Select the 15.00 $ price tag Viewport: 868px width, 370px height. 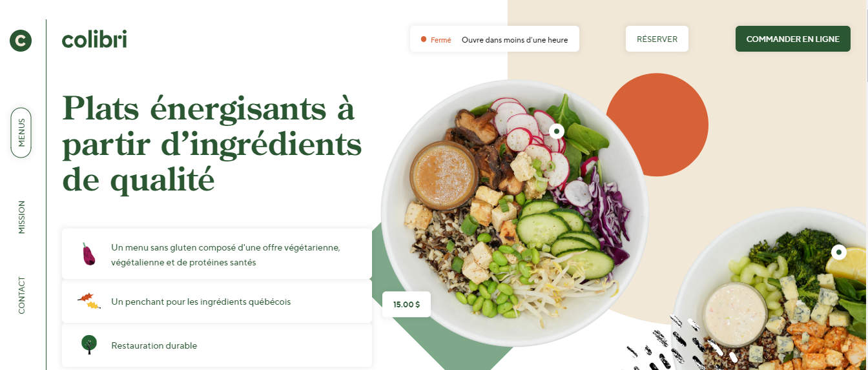[406, 304]
